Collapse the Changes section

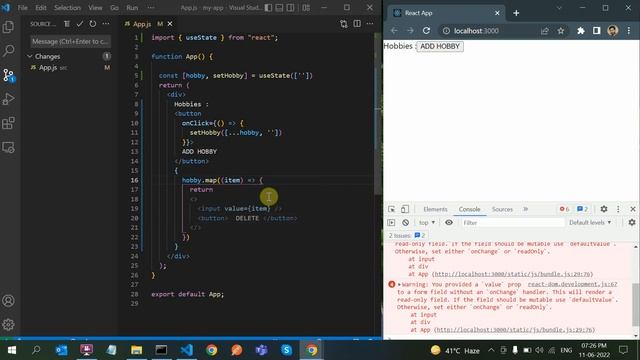30,56
